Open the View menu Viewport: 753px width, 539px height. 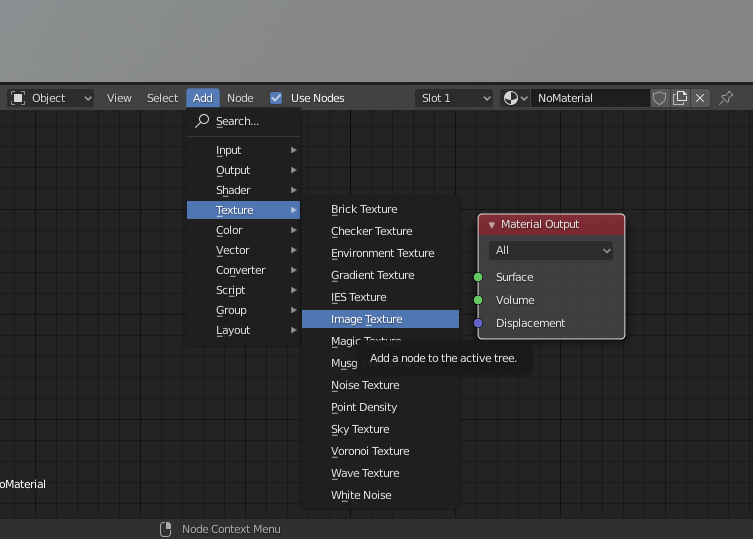click(x=119, y=98)
